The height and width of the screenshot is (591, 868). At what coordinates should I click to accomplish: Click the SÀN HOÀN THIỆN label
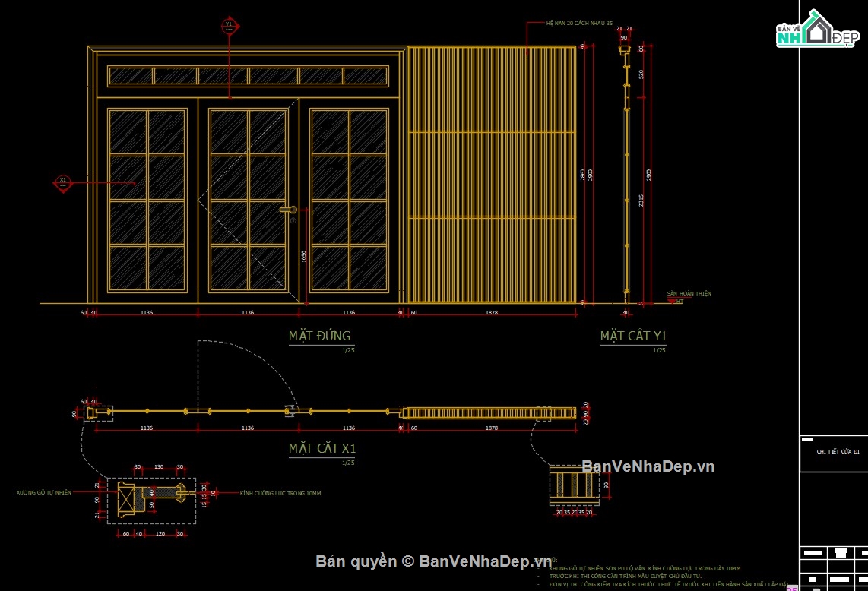click(689, 293)
